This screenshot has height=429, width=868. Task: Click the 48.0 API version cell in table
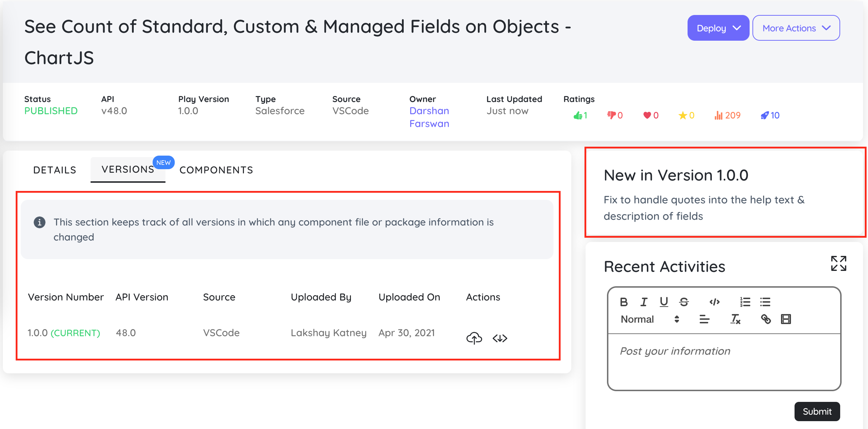pyautogui.click(x=126, y=333)
